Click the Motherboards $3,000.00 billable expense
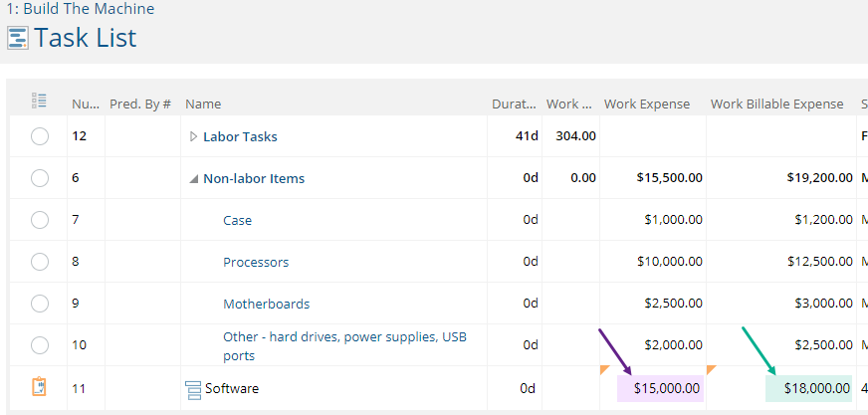Screen dimensions: 868x415 [824, 304]
